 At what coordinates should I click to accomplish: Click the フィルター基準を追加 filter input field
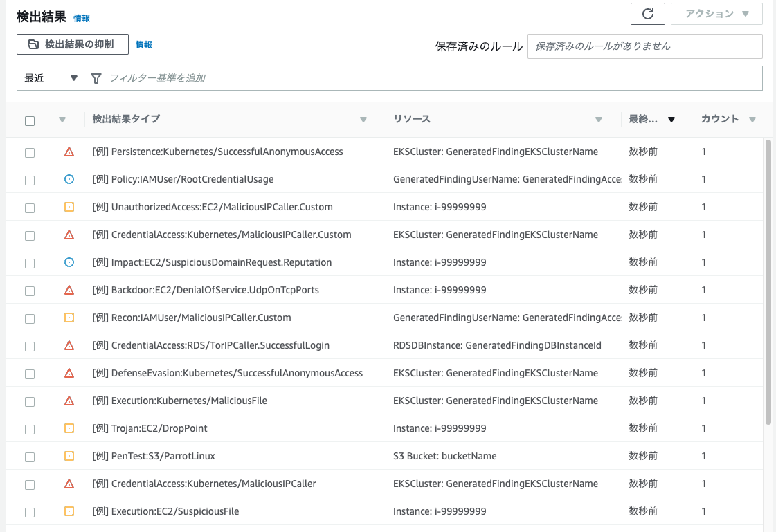pyautogui.click(x=429, y=78)
